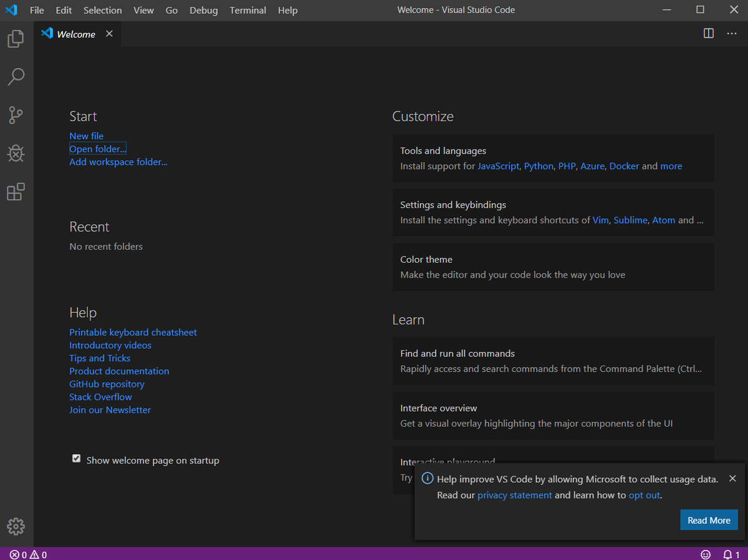Open Introductory videos link
This screenshot has width=748, height=560.
coord(110,345)
